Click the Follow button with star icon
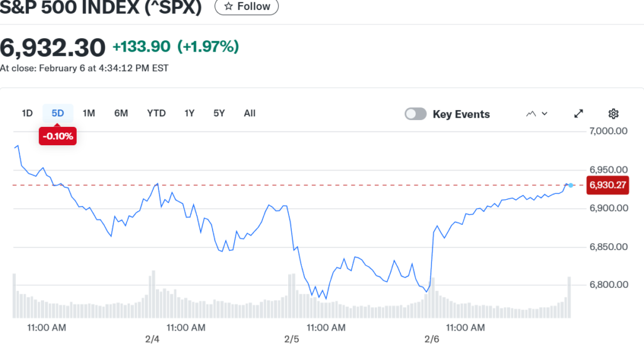Screen dimensions: 644x345 247,7
